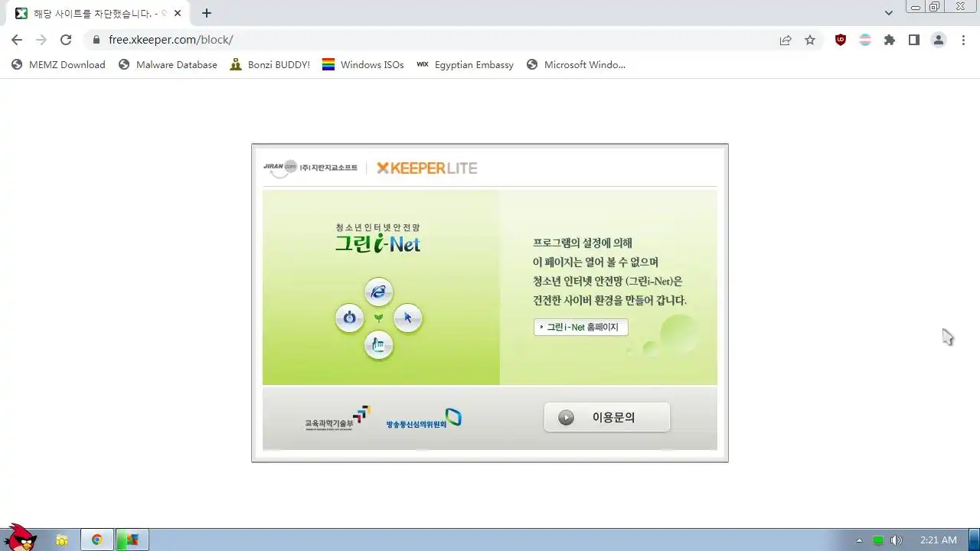Select the 해당 사이트를 차단했습니다 tab

tap(98, 13)
